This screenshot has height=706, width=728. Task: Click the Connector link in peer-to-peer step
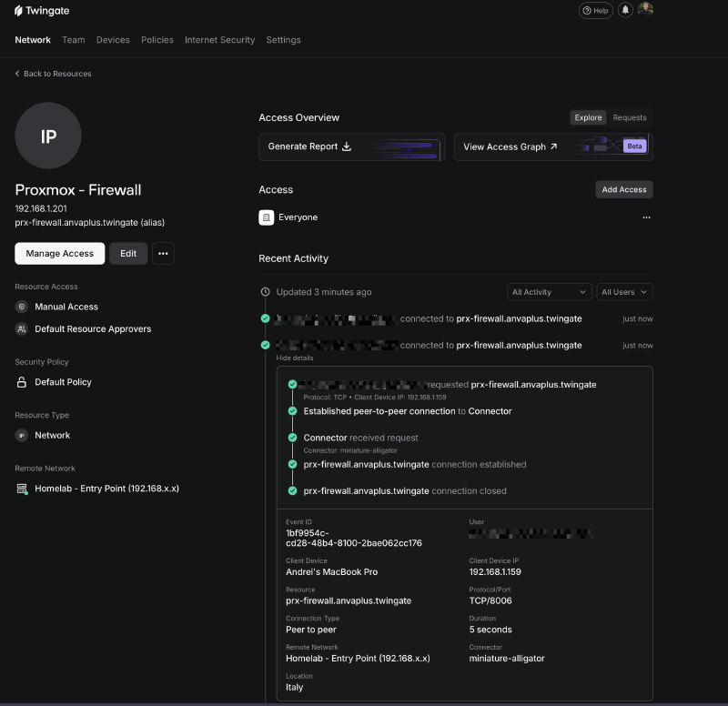coord(490,411)
